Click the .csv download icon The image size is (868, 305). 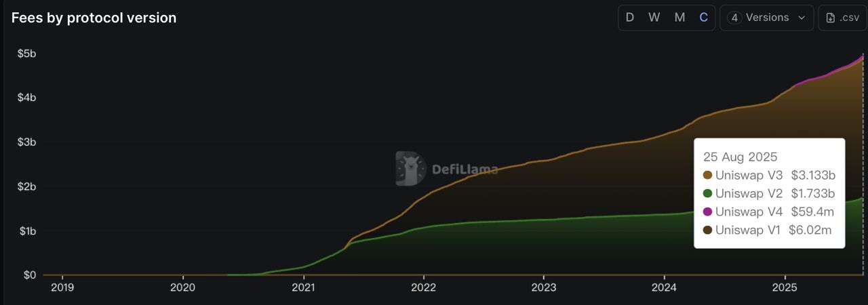pyautogui.click(x=831, y=18)
